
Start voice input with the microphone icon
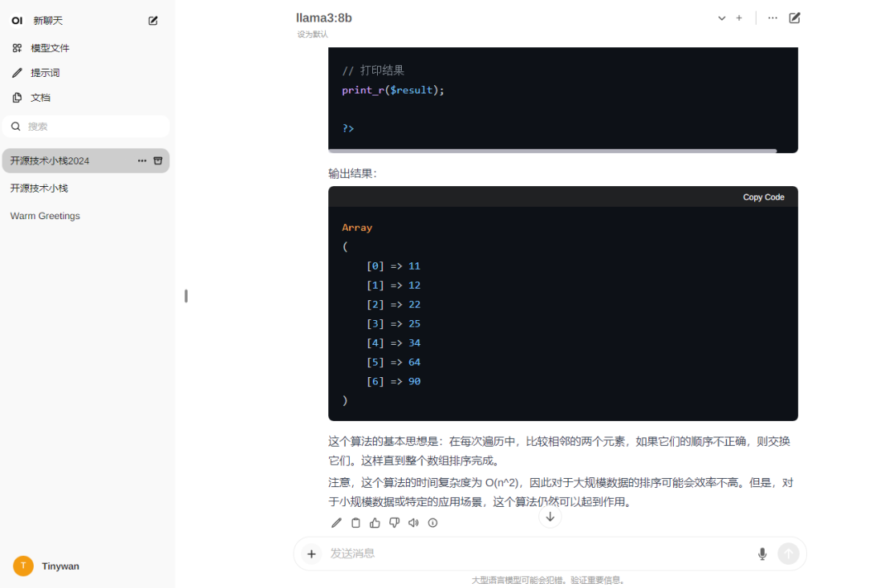click(x=762, y=553)
